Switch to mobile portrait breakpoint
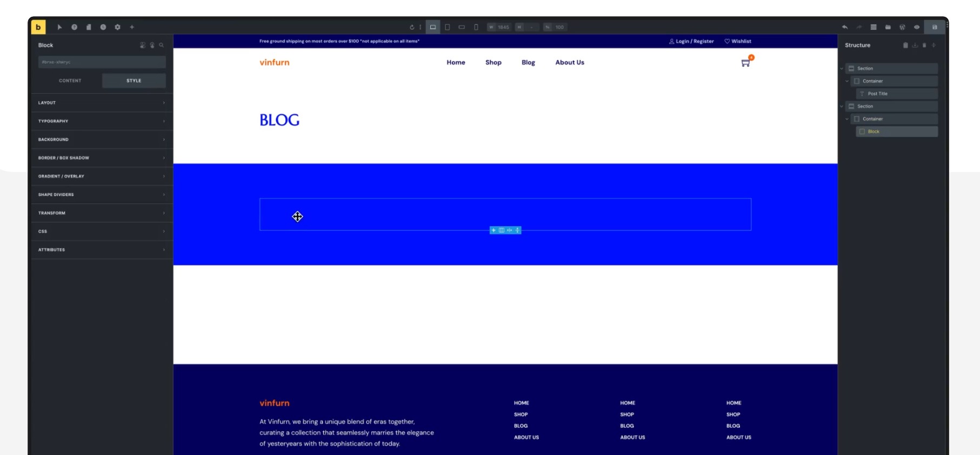The width and height of the screenshot is (980, 455). [x=476, y=27]
